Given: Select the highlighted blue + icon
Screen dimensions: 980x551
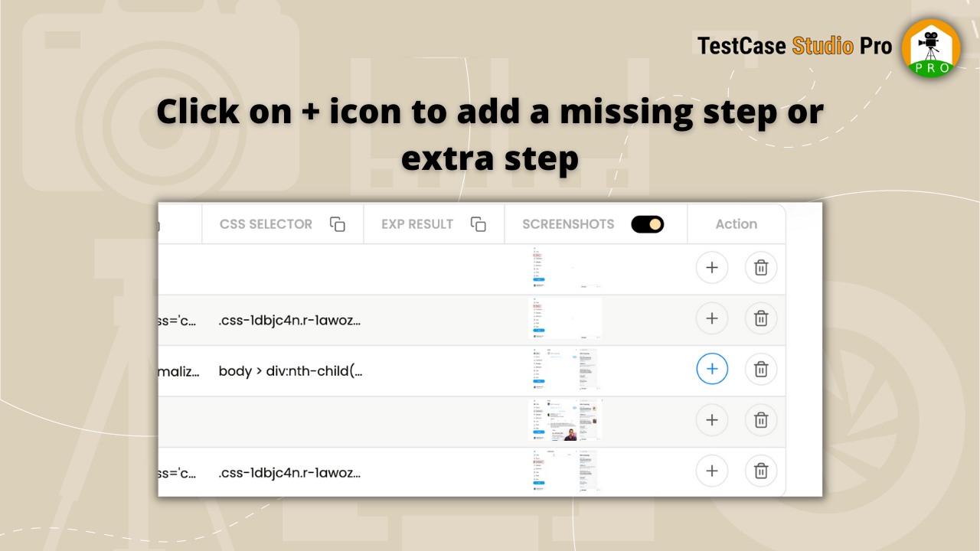Looking at the screenshot, I should tap(712, 369).
